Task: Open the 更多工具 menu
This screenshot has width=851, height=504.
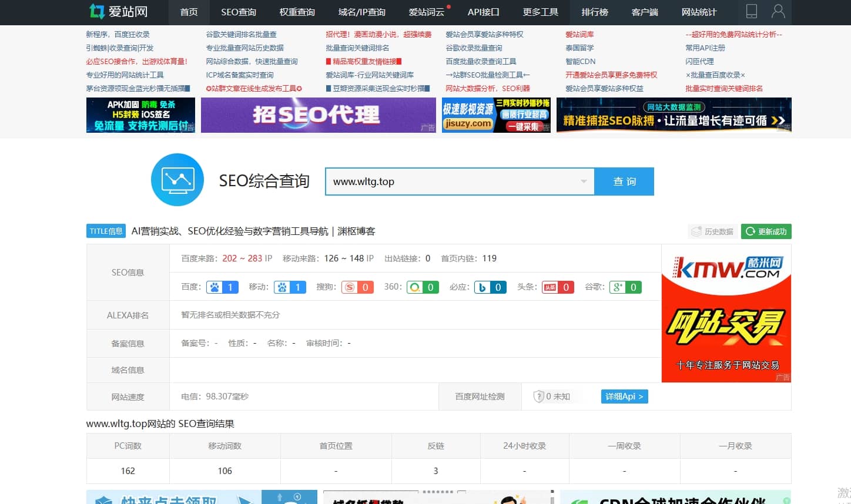Action: (x=540, y=12)
